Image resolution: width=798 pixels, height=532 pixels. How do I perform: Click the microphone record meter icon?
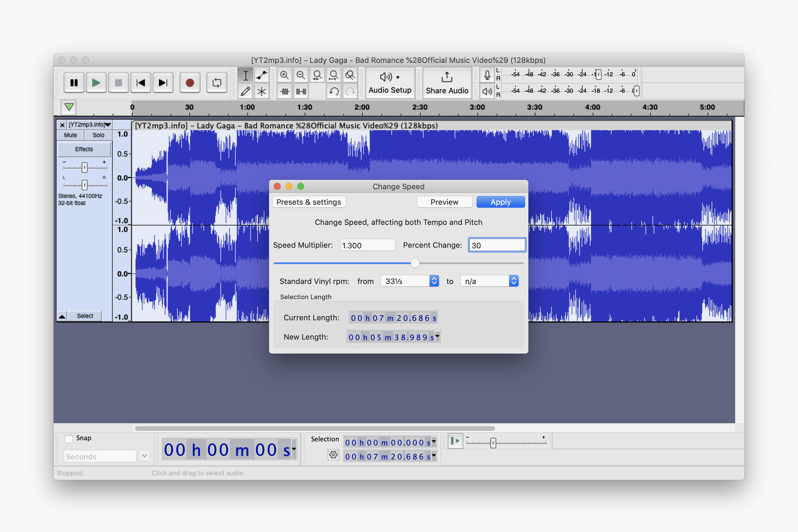tap(487, 75)
